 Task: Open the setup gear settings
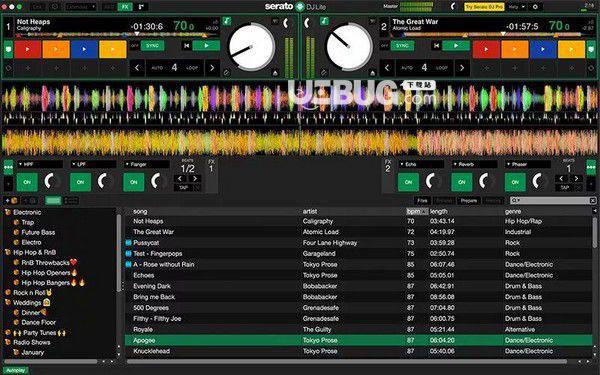pos(535,7)
